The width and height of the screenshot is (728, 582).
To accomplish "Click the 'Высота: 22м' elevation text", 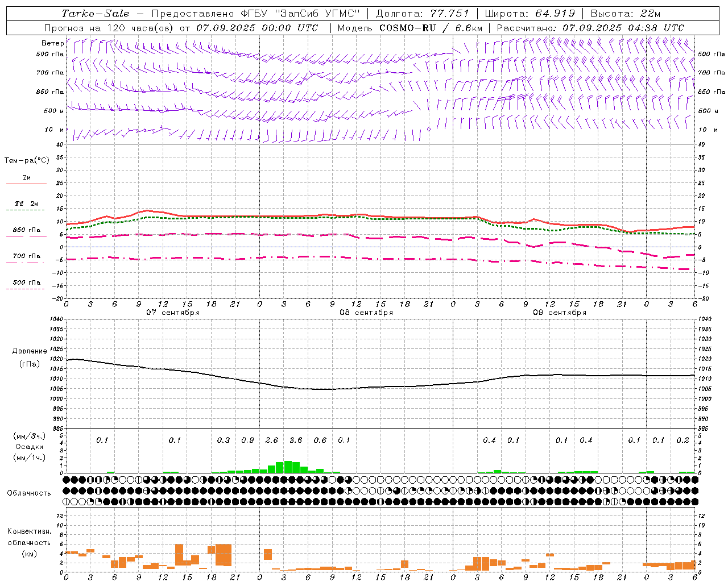I will tap(626, 14).
